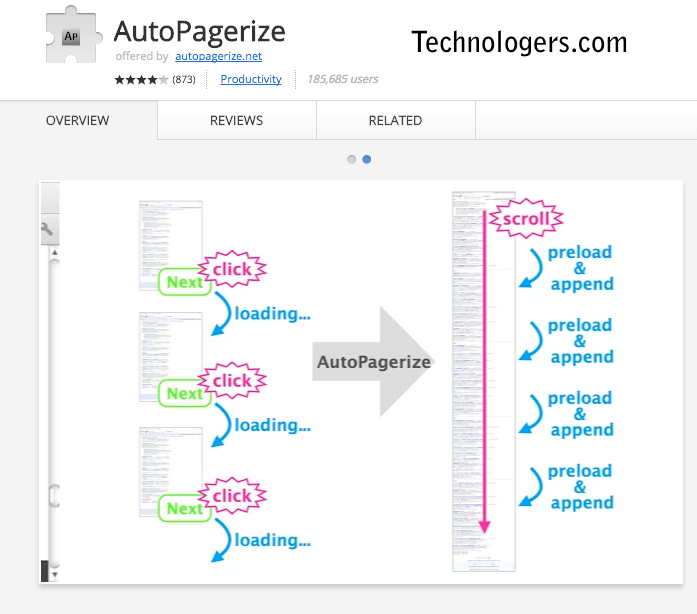Select the second blue carousel dot
This screenshot has height=614, width=697.
pos(367,159)
